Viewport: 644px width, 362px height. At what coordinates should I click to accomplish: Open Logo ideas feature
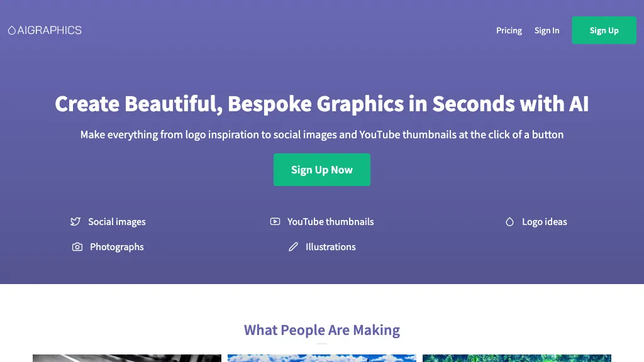[x=543, y=221]
